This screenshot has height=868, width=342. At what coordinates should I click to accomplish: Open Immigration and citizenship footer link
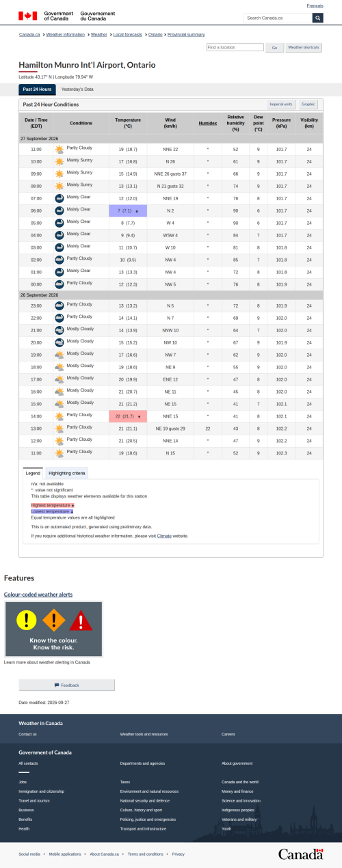point(41,791)
